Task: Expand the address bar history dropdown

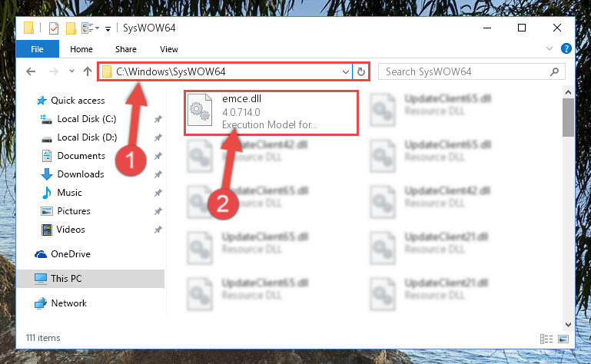Action: click(x=345, y=71)
